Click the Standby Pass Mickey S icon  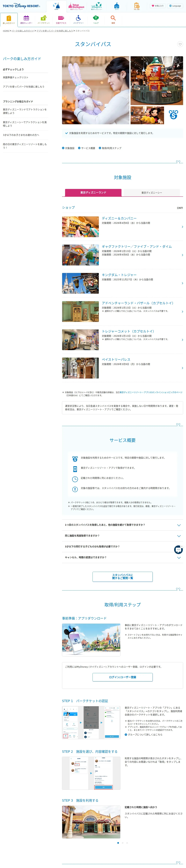pos(174,115)
